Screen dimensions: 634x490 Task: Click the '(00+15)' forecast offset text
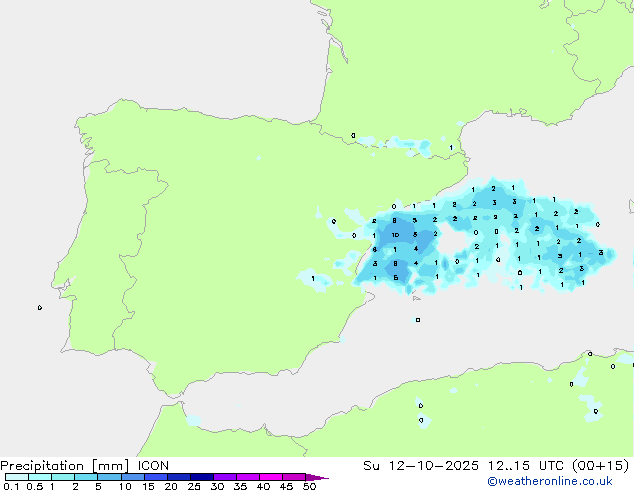(600, 466)
